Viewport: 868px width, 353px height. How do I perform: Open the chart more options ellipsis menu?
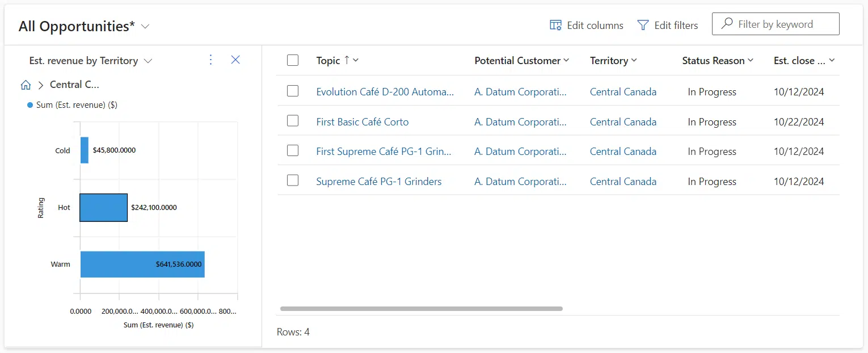pyautogui.click(x=210, y=60)
